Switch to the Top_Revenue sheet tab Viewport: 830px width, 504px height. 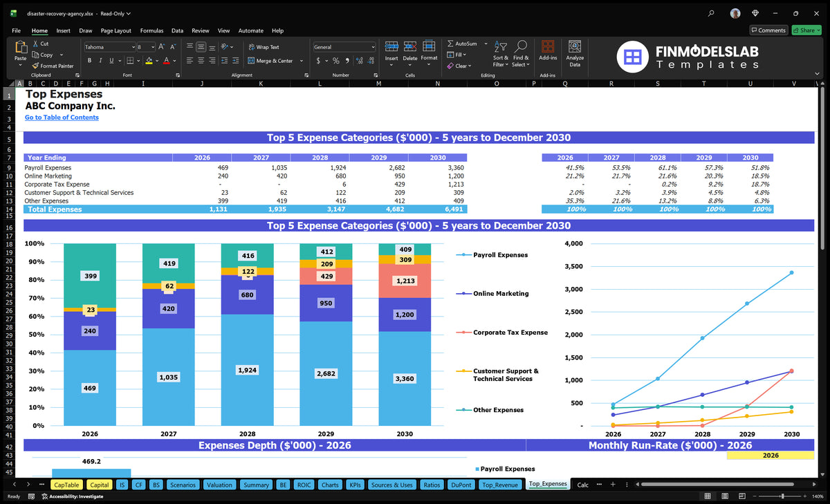coord(500,485)
